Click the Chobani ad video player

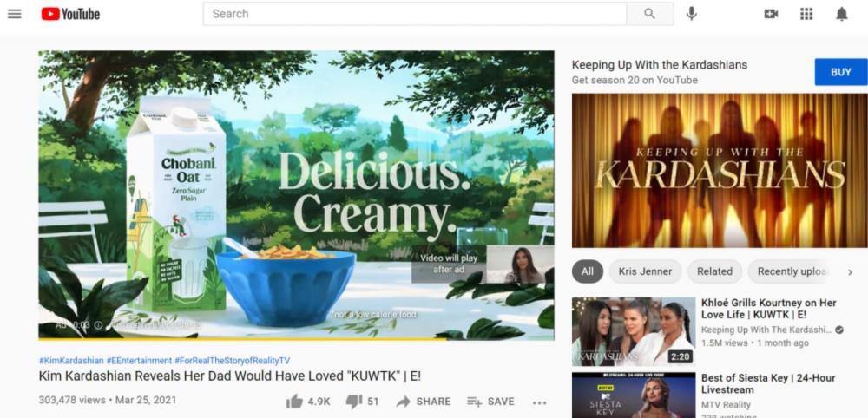[296, 194]
